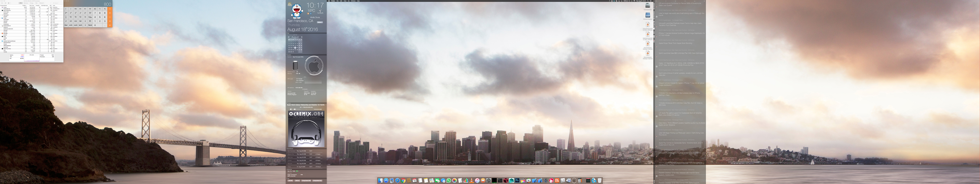Open the Help menu in menu bar
Image resolution: width=980 pixels, height=184 pixels.
coord(358,1)
